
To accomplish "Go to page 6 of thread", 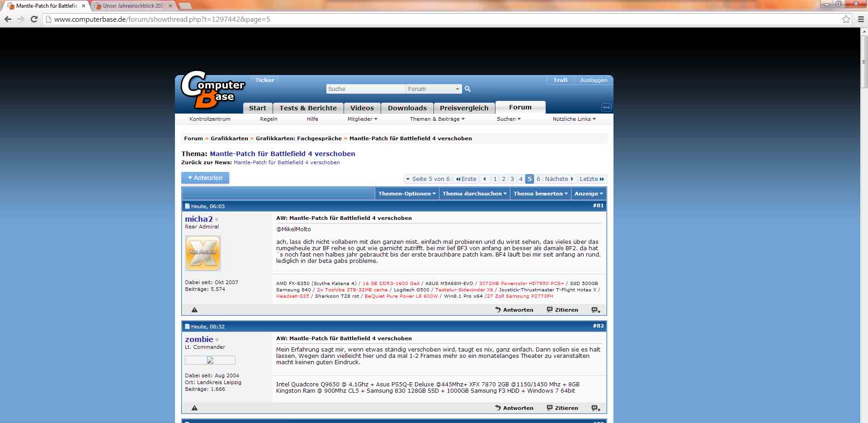I will coord(538,179).
